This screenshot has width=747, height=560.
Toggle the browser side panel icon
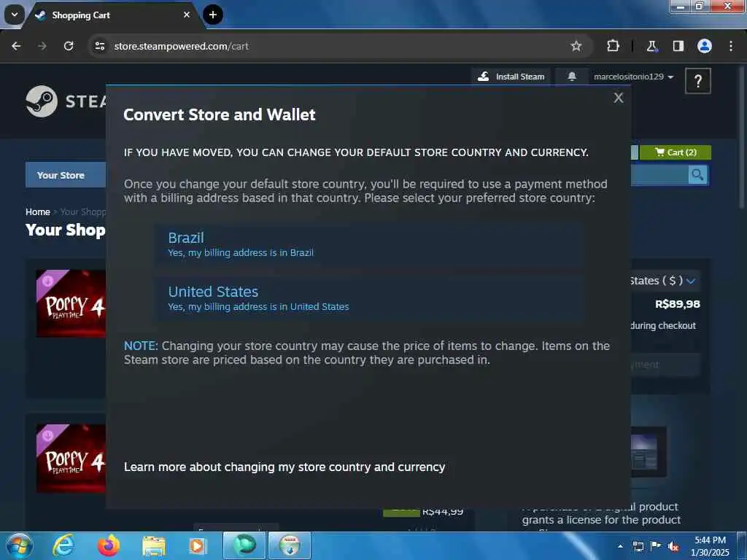[678, 46]
